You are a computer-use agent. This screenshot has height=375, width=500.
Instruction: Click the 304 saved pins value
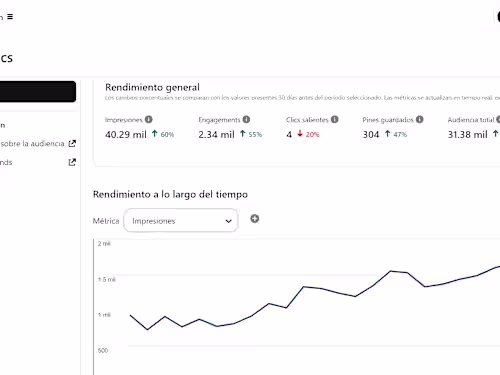pyautogui.click(x=371, y=135)
